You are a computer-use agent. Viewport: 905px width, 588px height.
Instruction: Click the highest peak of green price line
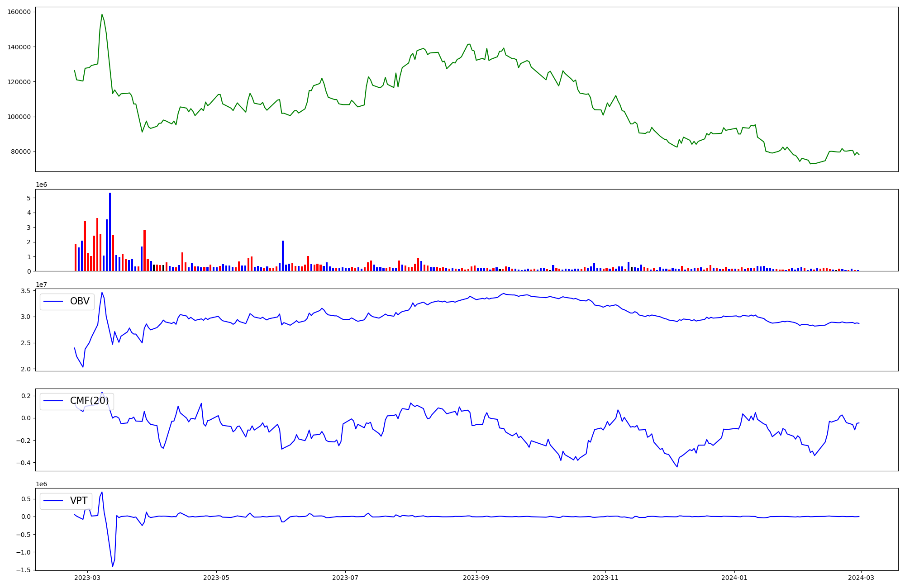[102, 14]
